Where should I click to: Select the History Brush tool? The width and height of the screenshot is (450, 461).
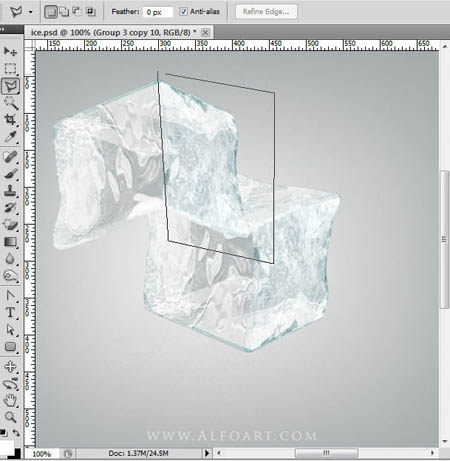click(10, 208)
